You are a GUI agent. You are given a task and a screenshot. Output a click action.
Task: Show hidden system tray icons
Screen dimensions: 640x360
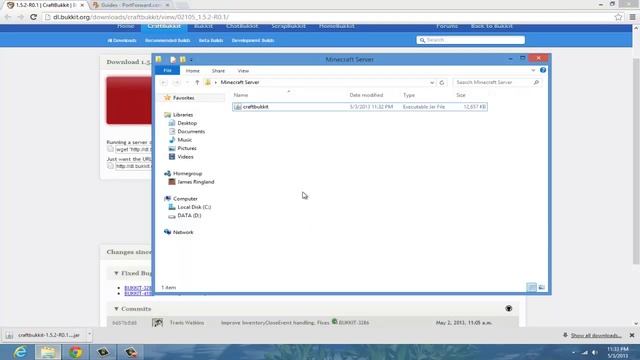tap(573, 352)
